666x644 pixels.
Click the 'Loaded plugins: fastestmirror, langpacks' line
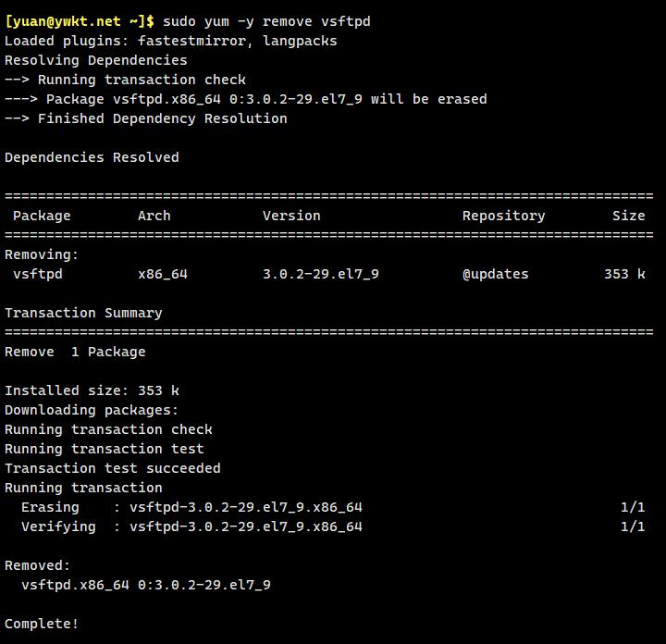click(x=170, y=41)
